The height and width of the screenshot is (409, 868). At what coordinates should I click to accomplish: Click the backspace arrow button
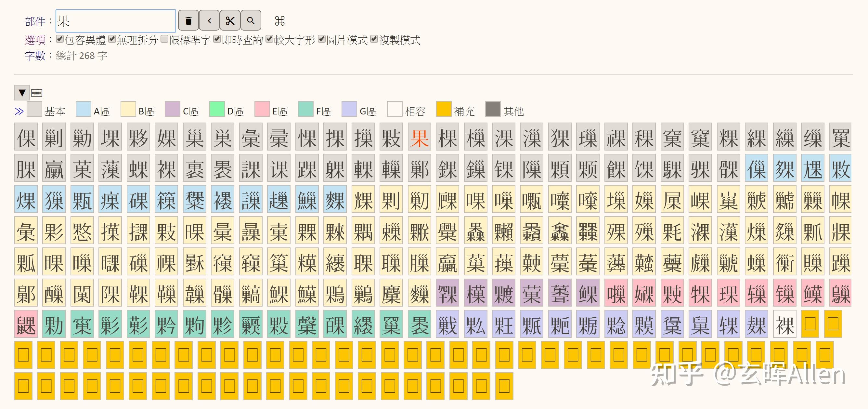[x=209, y=20]
